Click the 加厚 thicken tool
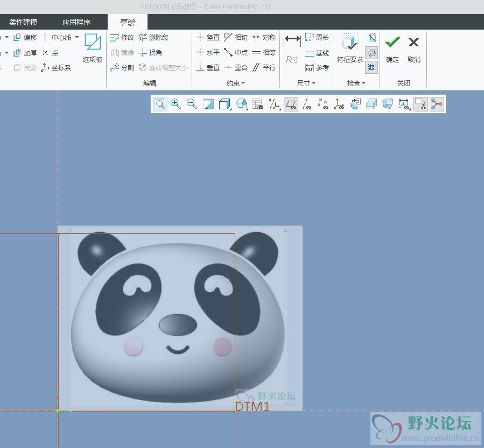The width and height of the screenshot is (484, 448). (x=25, y=53)
